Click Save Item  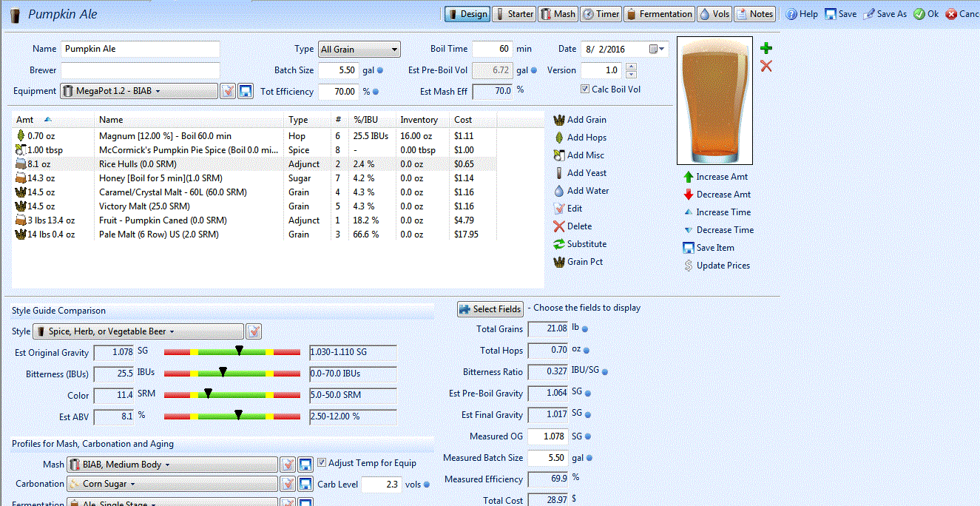click(709, 248)
